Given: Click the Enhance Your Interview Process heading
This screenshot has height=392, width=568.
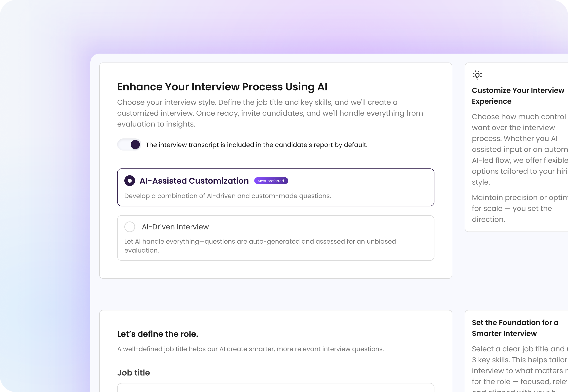Looking at the screenshot, I should (x=222, y=87).
